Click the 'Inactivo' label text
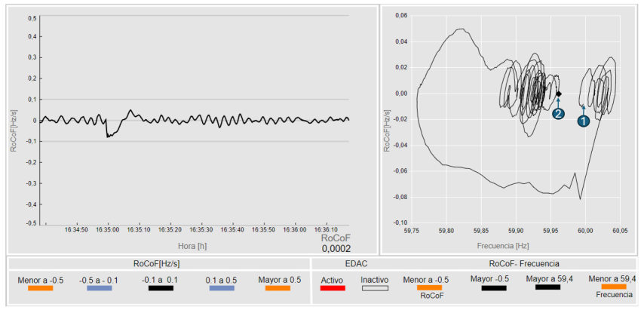This screenshot has width=644, height=313. coord(375,280)
